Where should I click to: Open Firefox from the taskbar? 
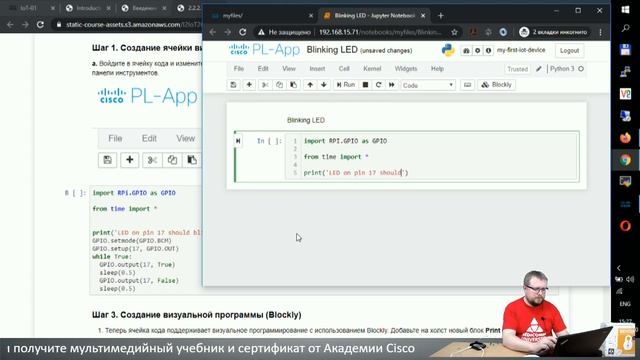click(625, 138)
